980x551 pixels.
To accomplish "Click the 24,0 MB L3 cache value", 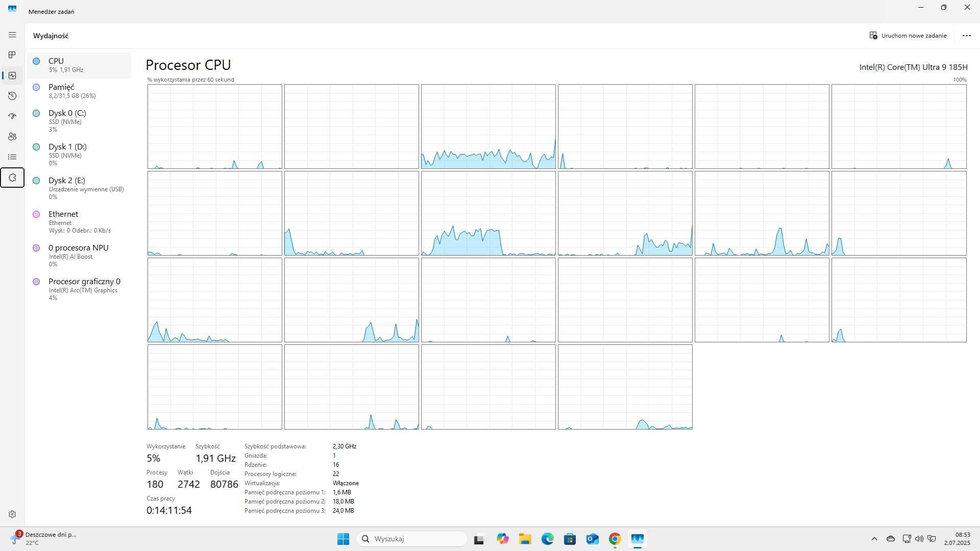I will point(343,511).
